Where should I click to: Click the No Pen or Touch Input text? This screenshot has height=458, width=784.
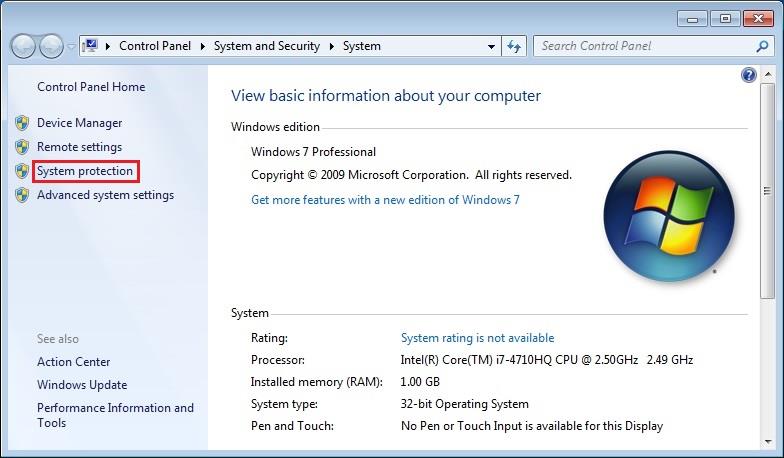tap(532, 426)
